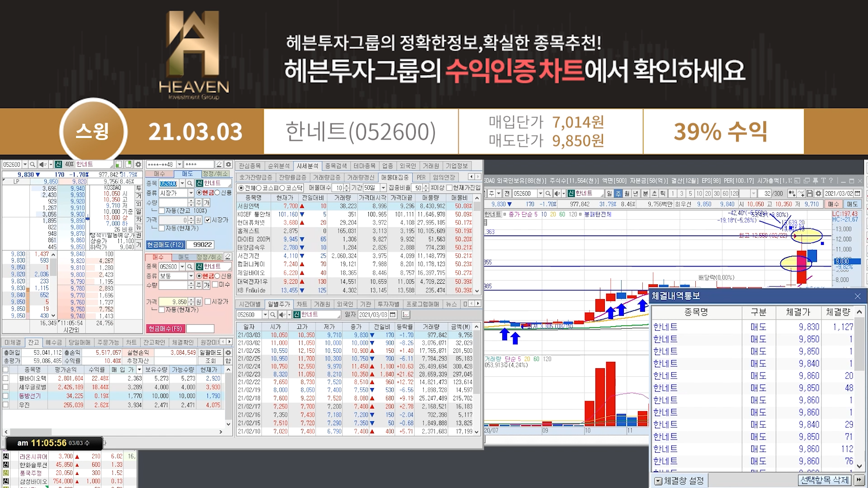Viewport: 868px width, 488px height.
Task: Select 일 (daily) period in chart toolbar
Action: pos(609,193)
